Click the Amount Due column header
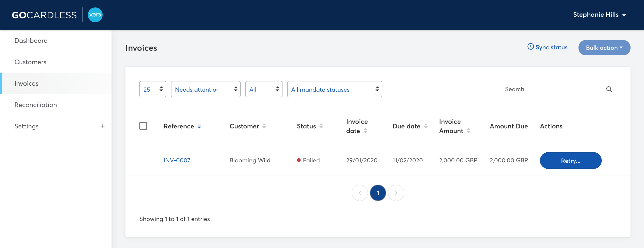644x248 pixels. click(x=509, y=126)
